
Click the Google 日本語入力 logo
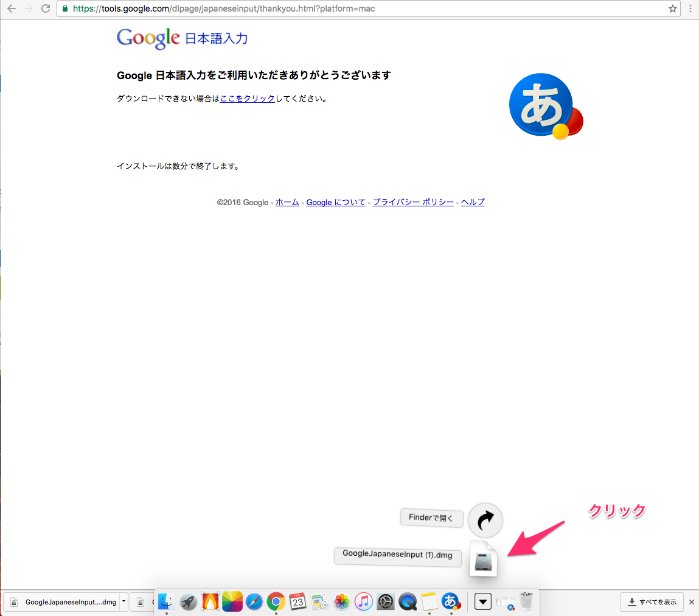182,38
